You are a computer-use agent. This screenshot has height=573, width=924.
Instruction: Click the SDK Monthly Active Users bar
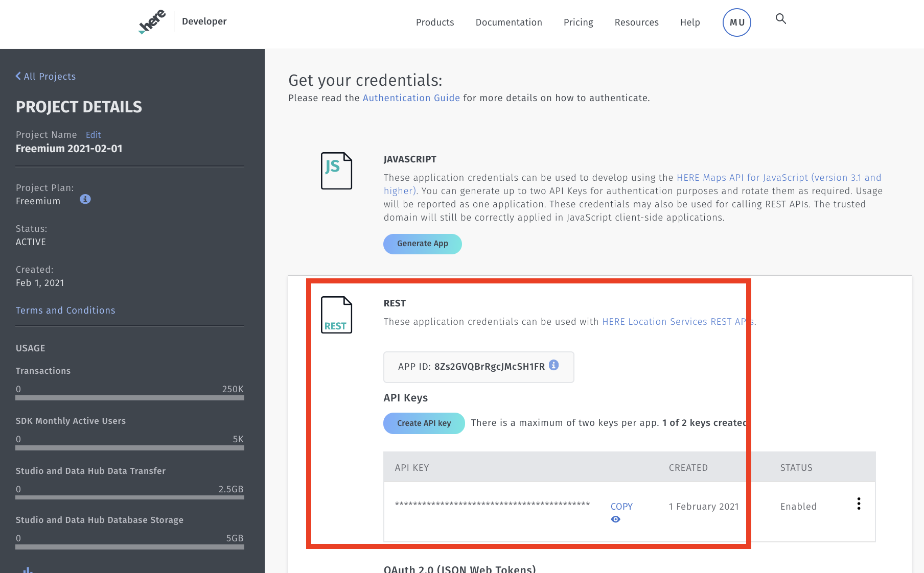pos(130,448)
